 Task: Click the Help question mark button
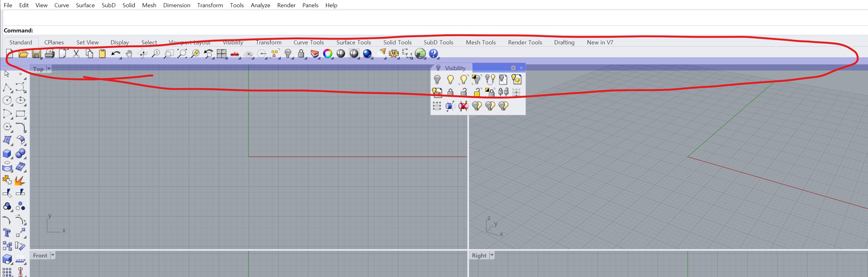tap(433, 54)
